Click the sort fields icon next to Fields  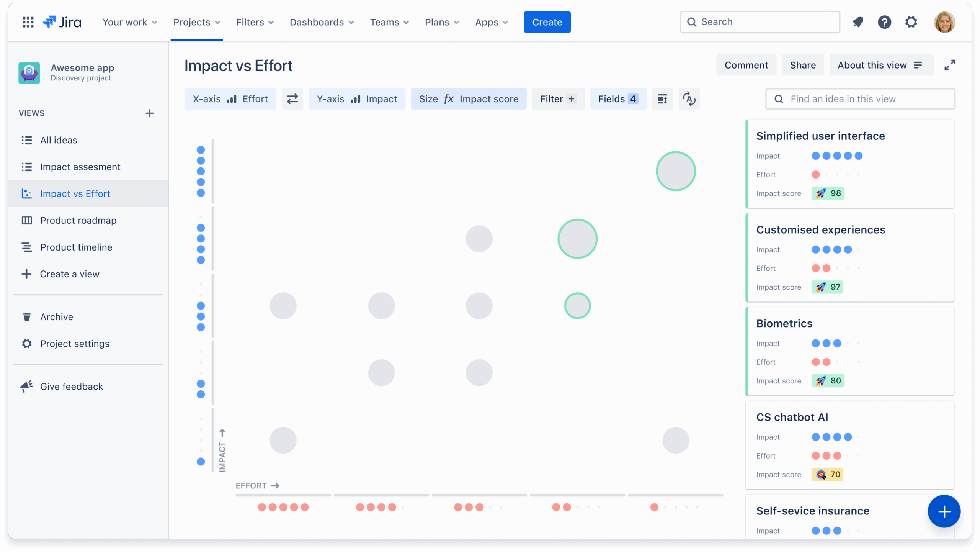tap(662, 99)
